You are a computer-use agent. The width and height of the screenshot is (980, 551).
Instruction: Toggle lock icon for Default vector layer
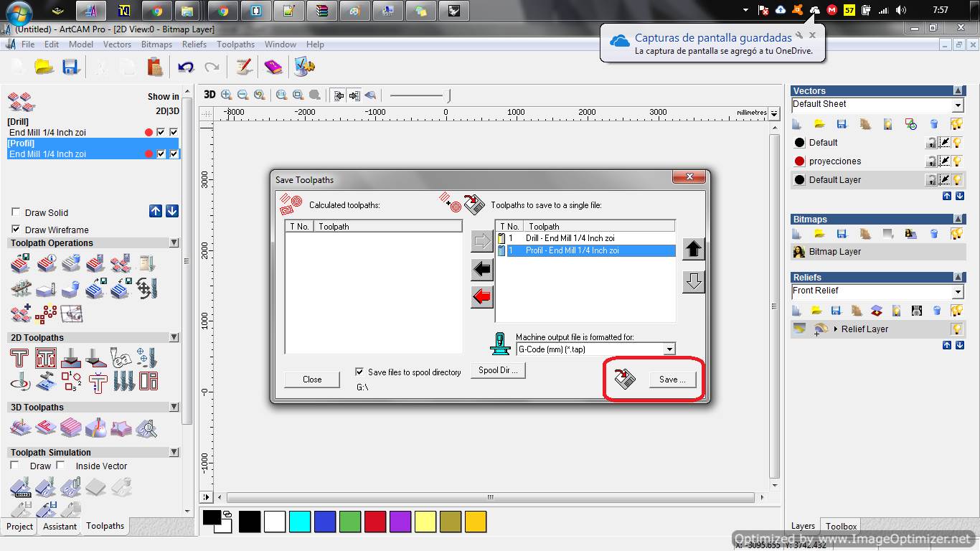[x=931, y=143]
